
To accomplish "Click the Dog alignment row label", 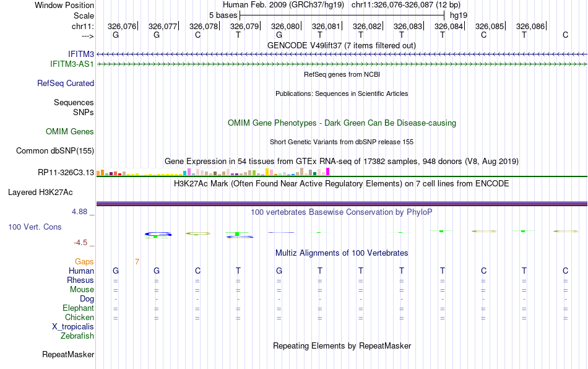I will pyautogui.click(x=87, y=299).
